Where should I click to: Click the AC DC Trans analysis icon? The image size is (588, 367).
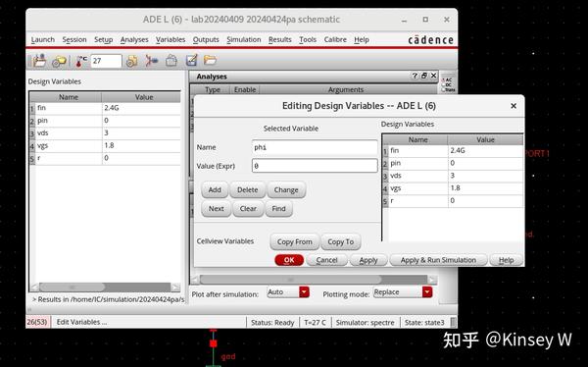point(448,84)
